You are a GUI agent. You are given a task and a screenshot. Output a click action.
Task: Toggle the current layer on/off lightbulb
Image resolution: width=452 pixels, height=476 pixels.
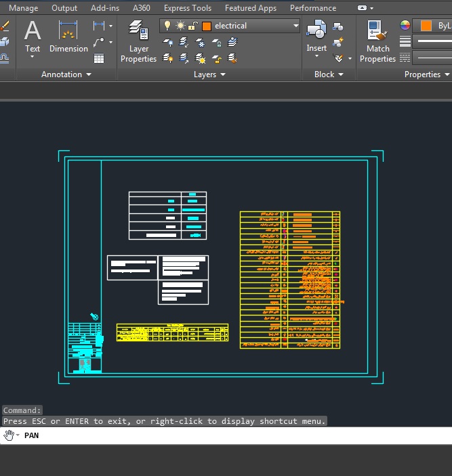(168, 26)
